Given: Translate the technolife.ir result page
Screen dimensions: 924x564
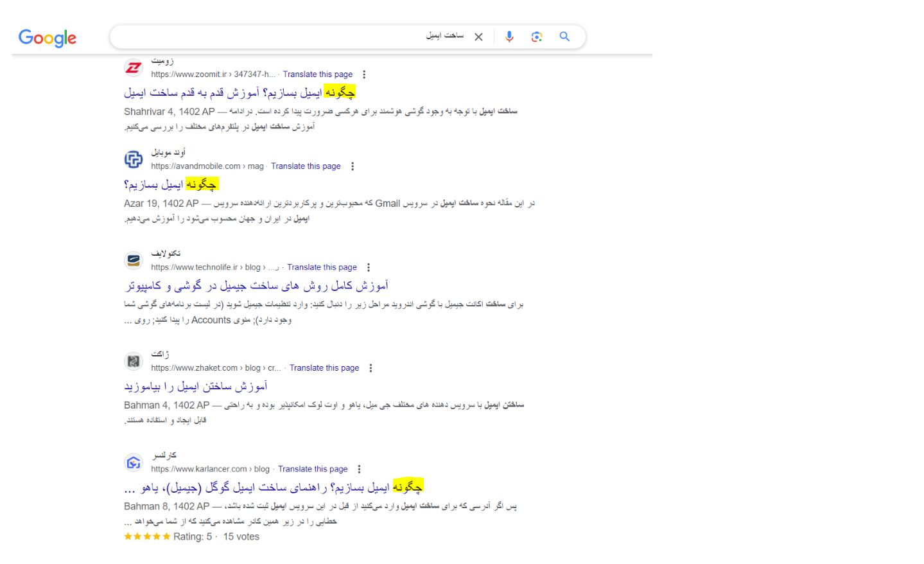Looking at the screenshot, I should coord(322,267).
